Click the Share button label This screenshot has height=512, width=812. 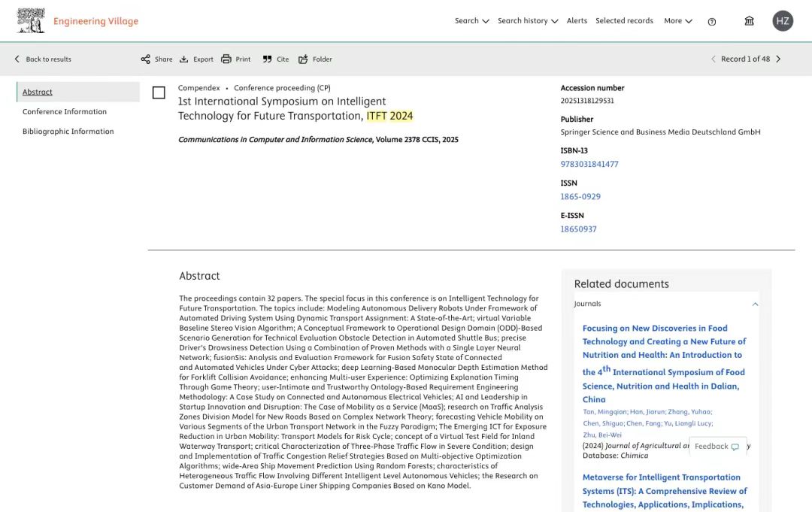(164, 59)
